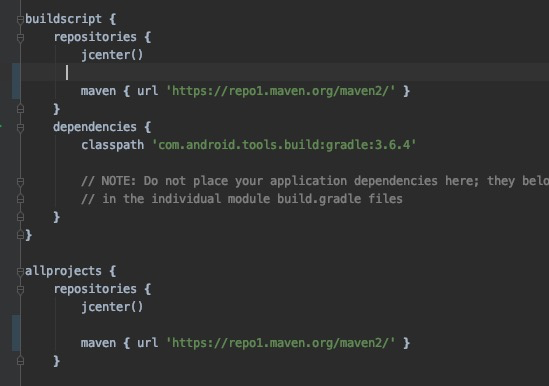The image size is (549, 386).
Task: Click 'maven' keyword in allprojects repositories
Action: point(98,343)
